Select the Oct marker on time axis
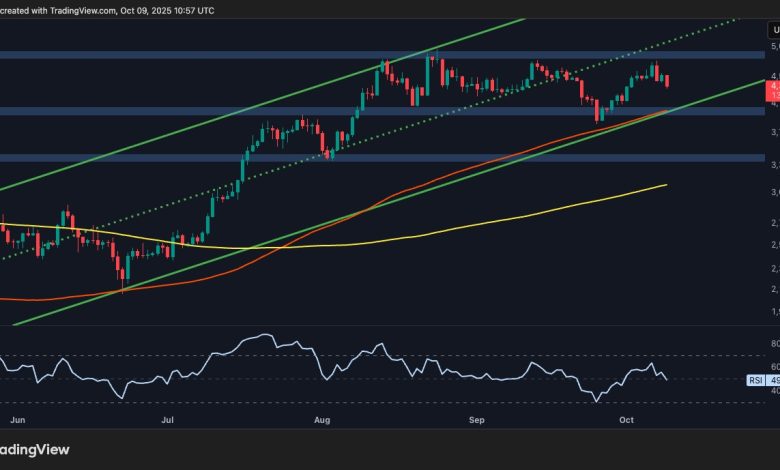The height and width of the screenshot is (470, 780). click(x=625, y=423)
